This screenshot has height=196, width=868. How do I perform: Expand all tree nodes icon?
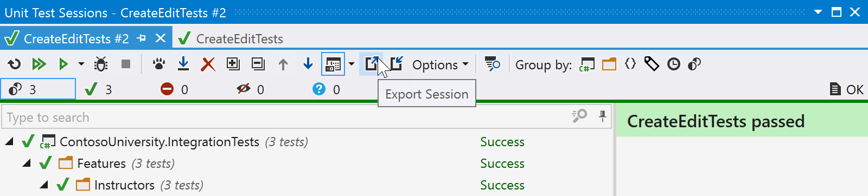[233, 64]
